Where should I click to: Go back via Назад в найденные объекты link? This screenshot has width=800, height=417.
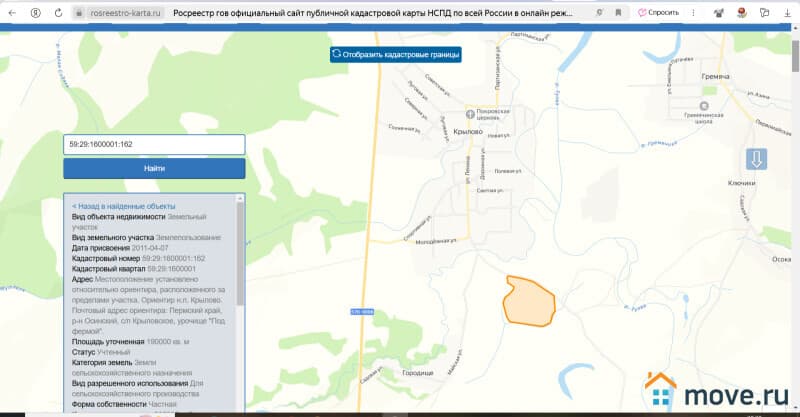[x=123, y=206]
